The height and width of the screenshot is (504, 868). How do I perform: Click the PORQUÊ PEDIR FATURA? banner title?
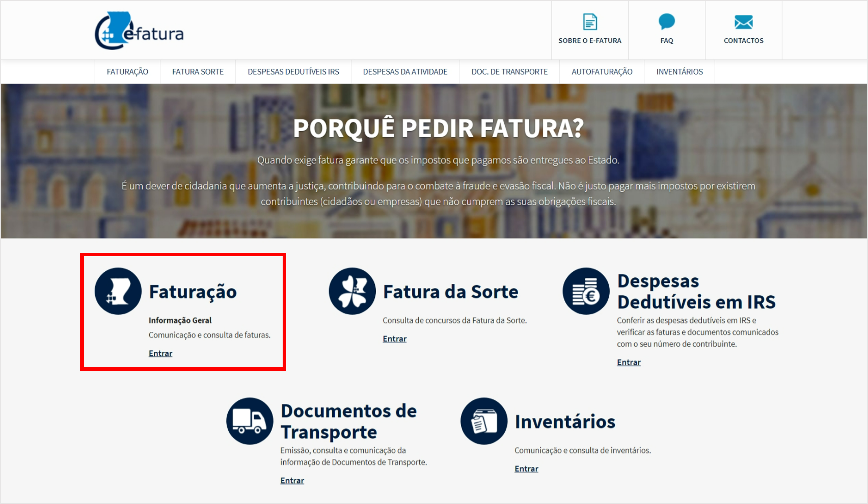point(438,128)
